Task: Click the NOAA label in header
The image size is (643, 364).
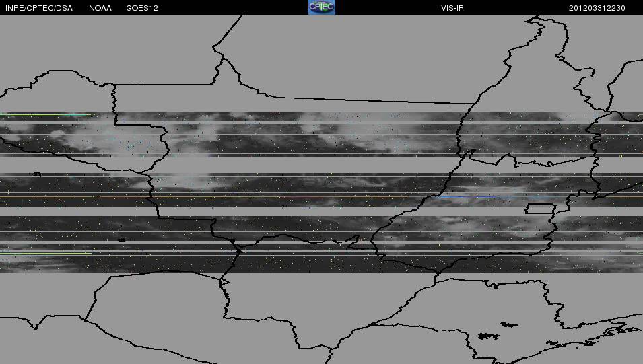Action: pyautogui.click(x=100, y=8)
